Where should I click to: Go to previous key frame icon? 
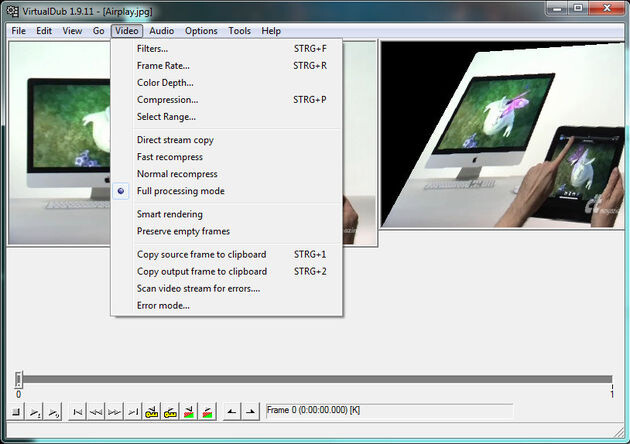tap(152, 411)
